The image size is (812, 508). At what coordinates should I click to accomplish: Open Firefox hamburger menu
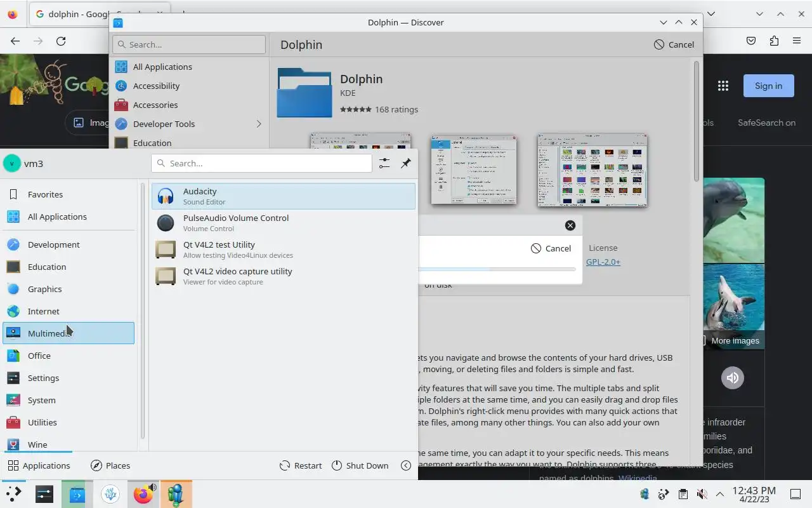click(797, 41)
